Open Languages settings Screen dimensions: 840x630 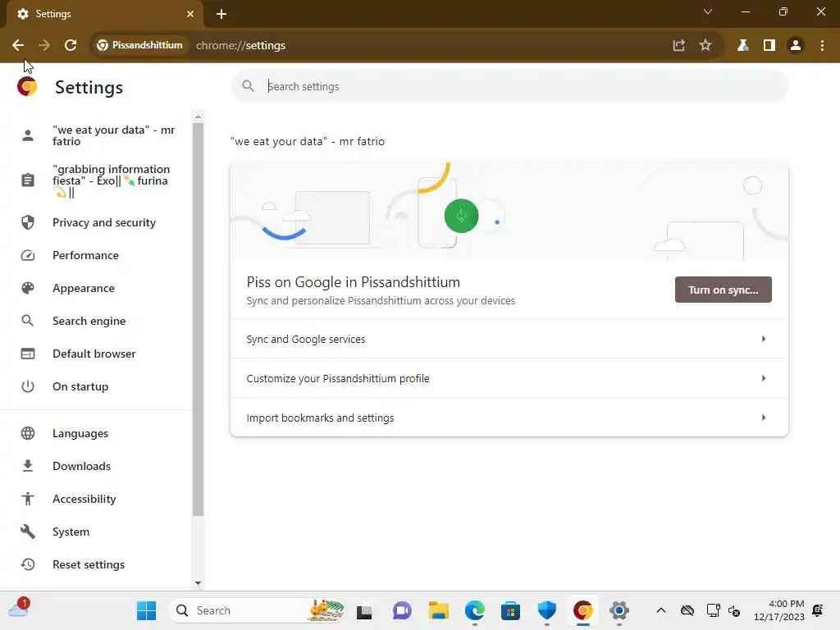point(97,433)
